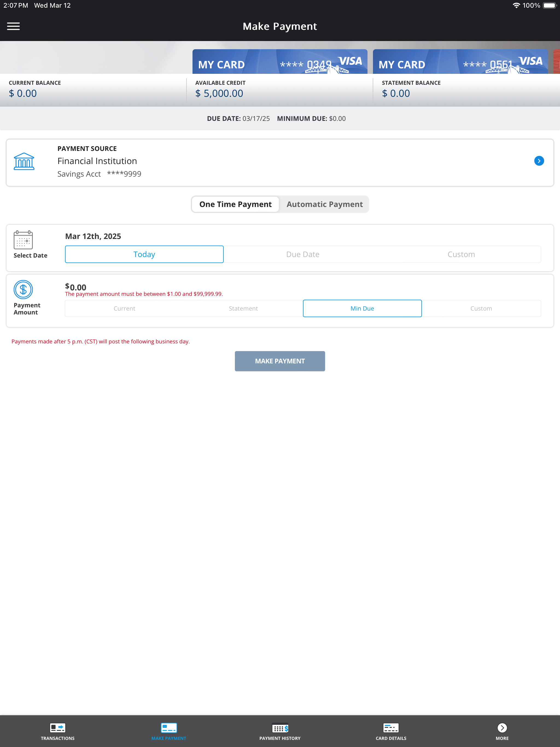
Task: Tap the $0.00 payment amount value
Action: tap(76, 287)
